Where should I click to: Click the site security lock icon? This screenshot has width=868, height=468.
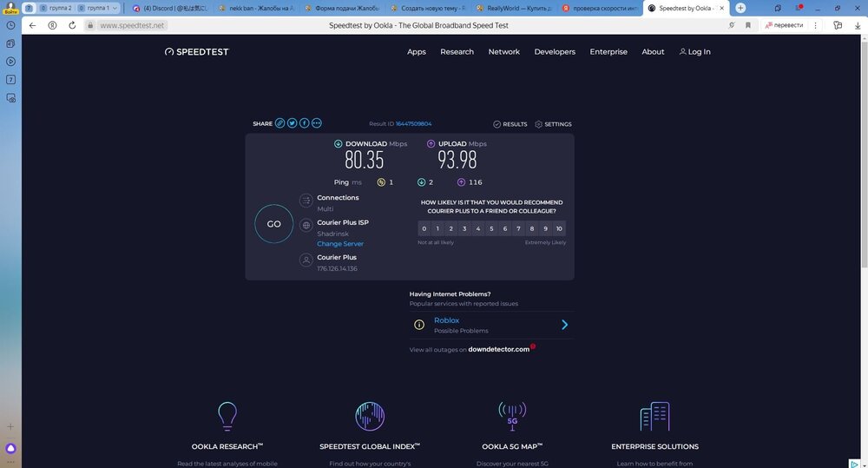click(90, 25)
